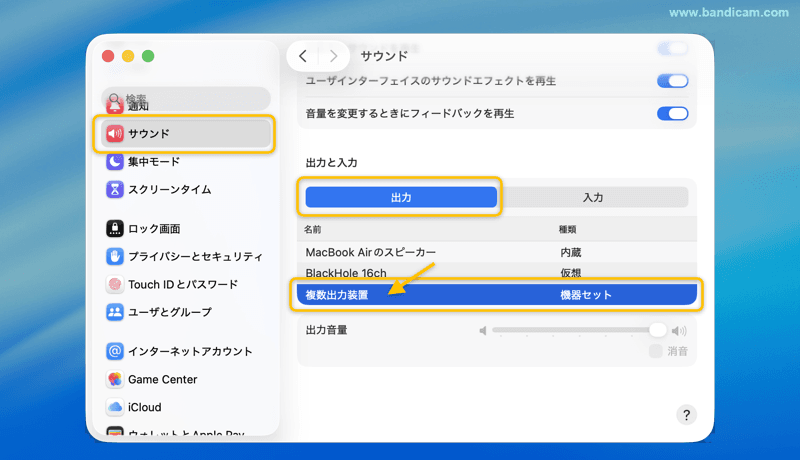Image resolution: width=800 pixels, height=460 pixels.
Task: Click the search (検索) field
Action: 186,98
